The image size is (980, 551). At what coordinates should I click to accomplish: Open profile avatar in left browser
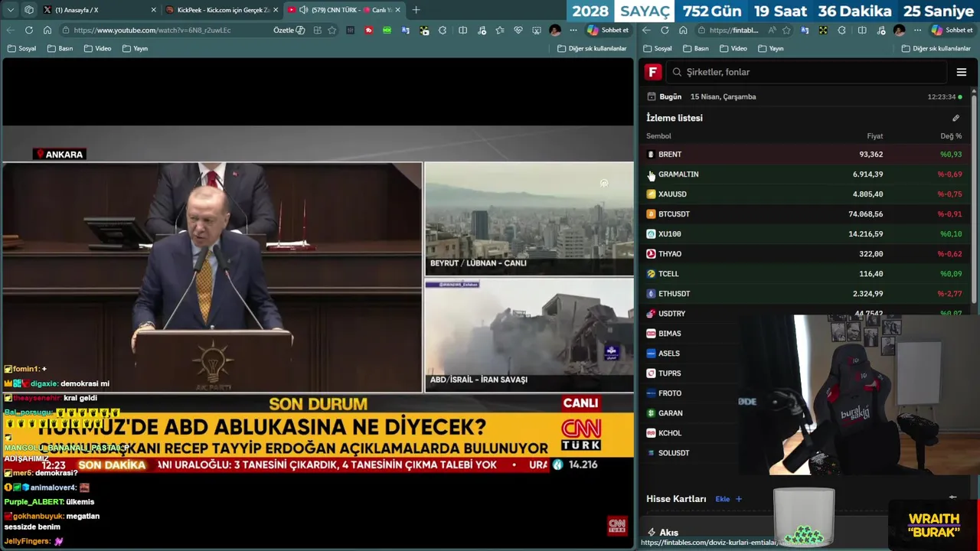click(555, 30)
